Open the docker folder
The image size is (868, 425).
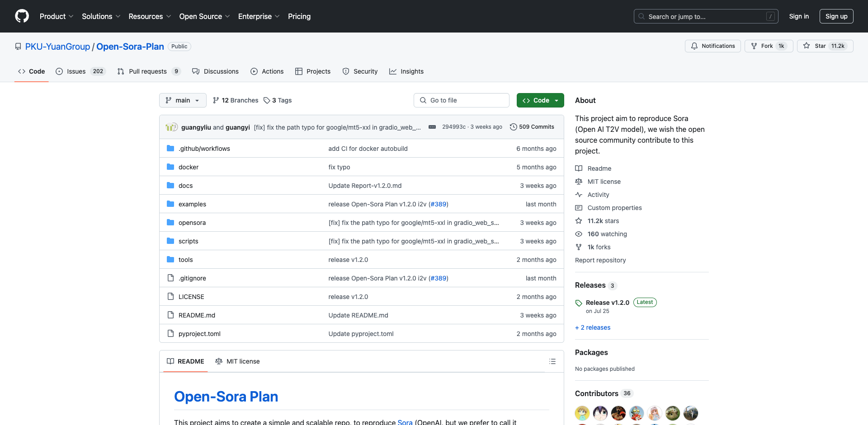click(x=189, y=167)
